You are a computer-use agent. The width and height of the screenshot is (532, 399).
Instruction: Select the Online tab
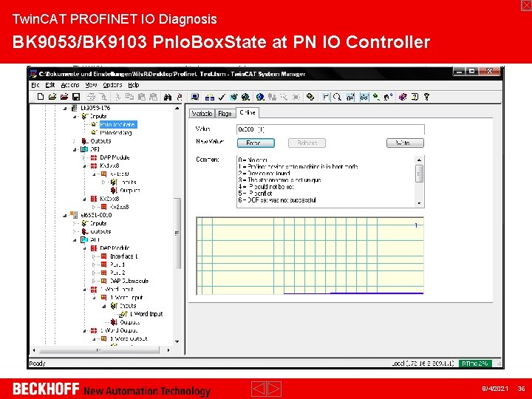(248, 112)
